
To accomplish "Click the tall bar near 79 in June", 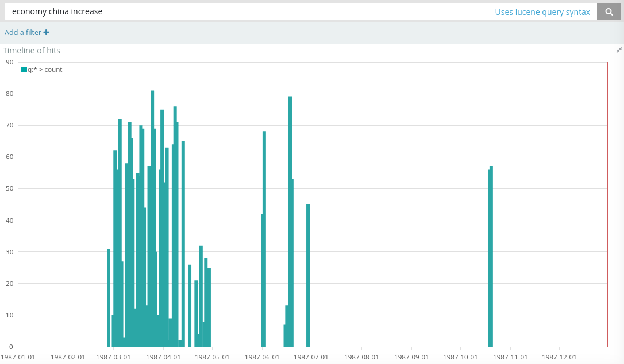I will point(290,222).
